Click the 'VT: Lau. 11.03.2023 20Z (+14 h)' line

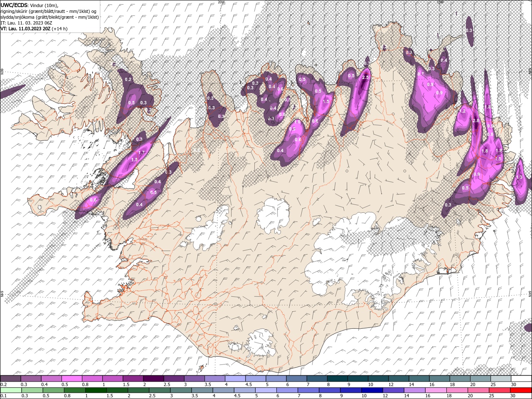tap(34, 29)
